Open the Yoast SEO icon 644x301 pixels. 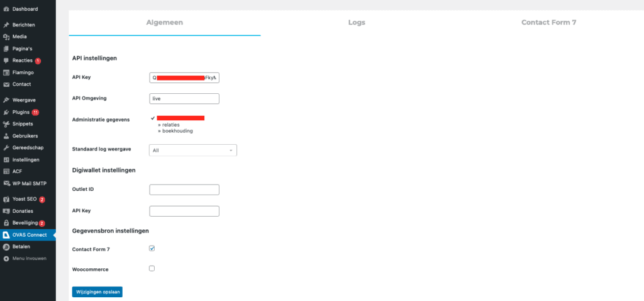click(x=6, y=200)
